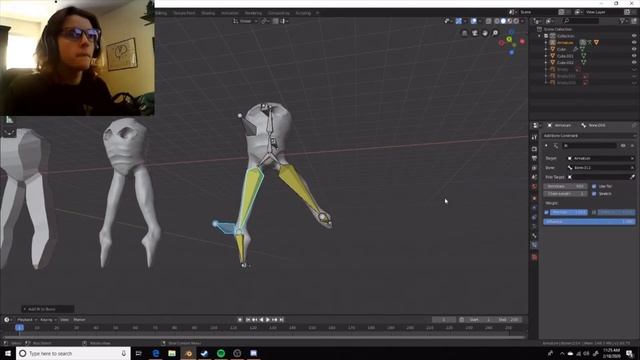Toggle X-ray display in viewport header

coord(489,21)
